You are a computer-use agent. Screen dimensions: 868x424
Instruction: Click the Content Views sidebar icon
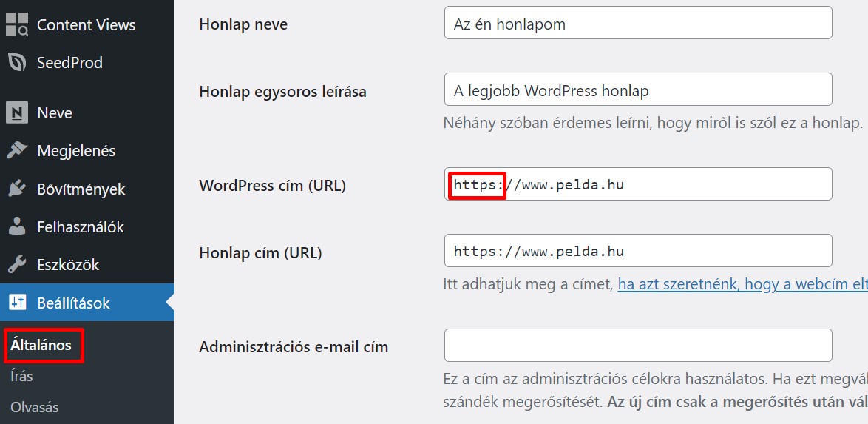pyautogui.click(x=17, y=24)
